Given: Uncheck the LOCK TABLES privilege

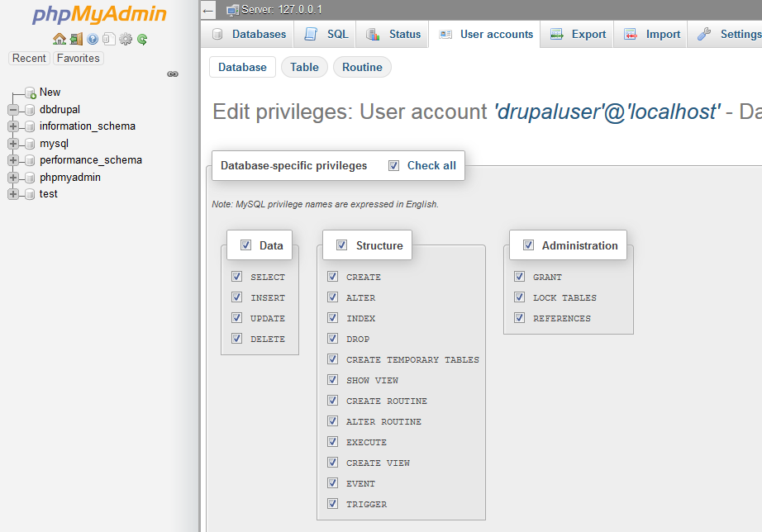Looking at the screenshot, I should 520,297.
